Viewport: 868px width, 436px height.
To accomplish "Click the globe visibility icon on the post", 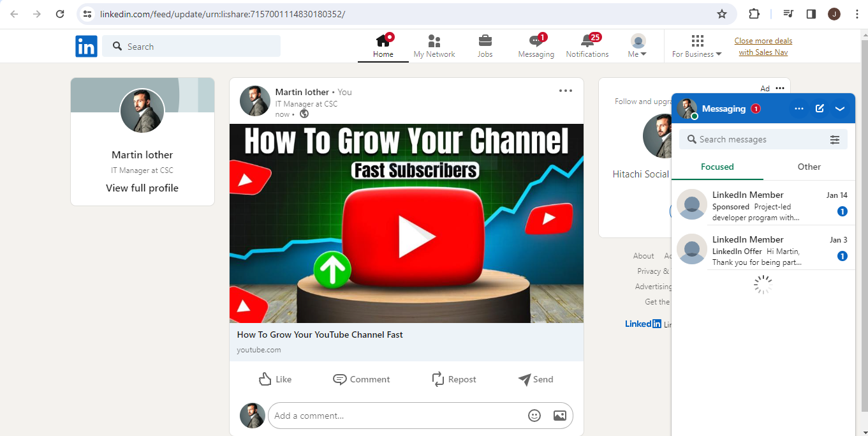I will click(x=304, y=114).
